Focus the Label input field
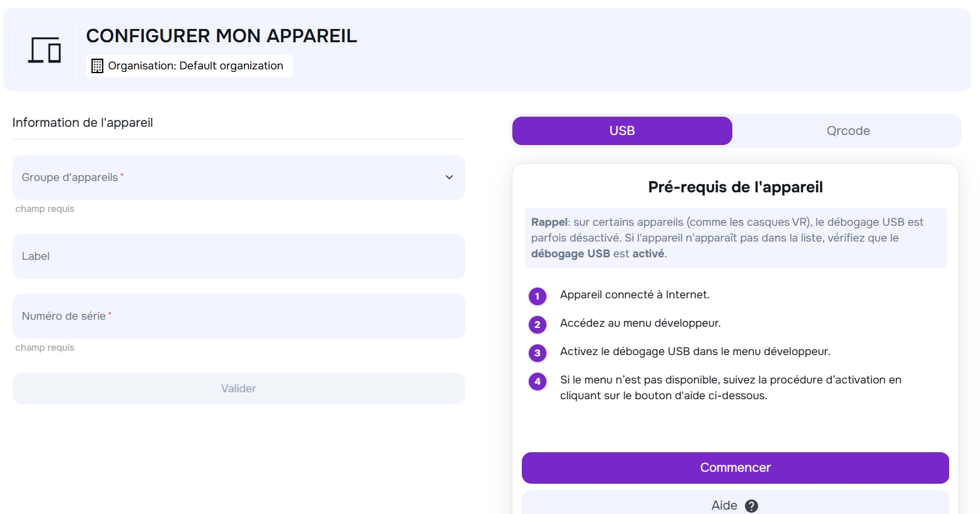Screen dimensions: 980x514 (238, 256)
